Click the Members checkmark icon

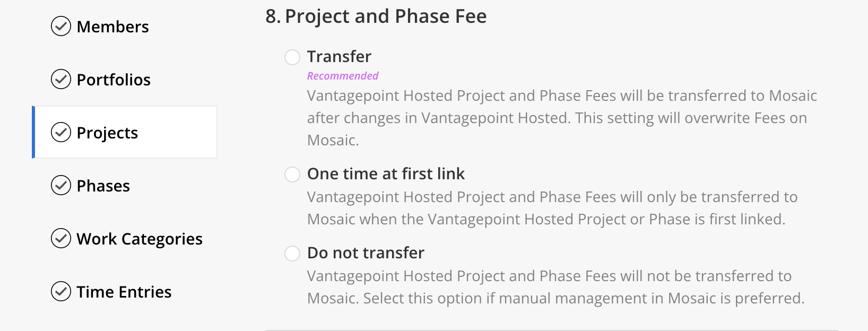pos(61,26)
